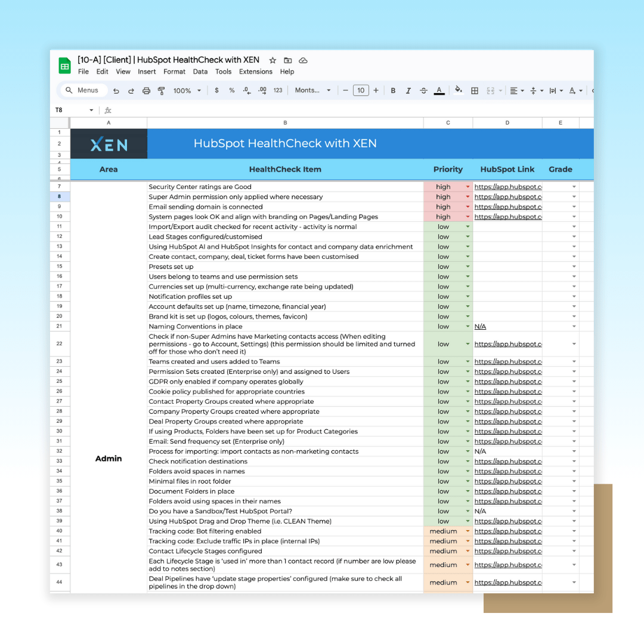
Task: Open text rotation options
Action: pos(575,91)
